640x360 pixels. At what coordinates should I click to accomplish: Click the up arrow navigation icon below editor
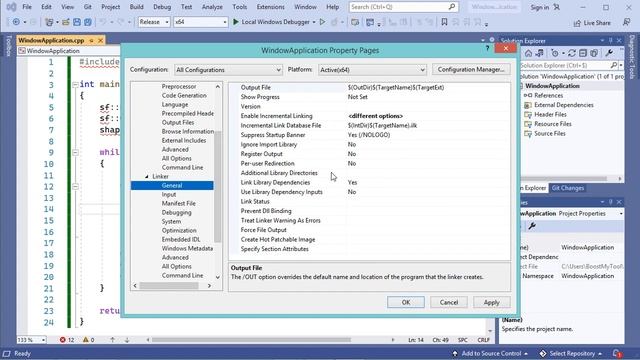[x=112, y=340]
